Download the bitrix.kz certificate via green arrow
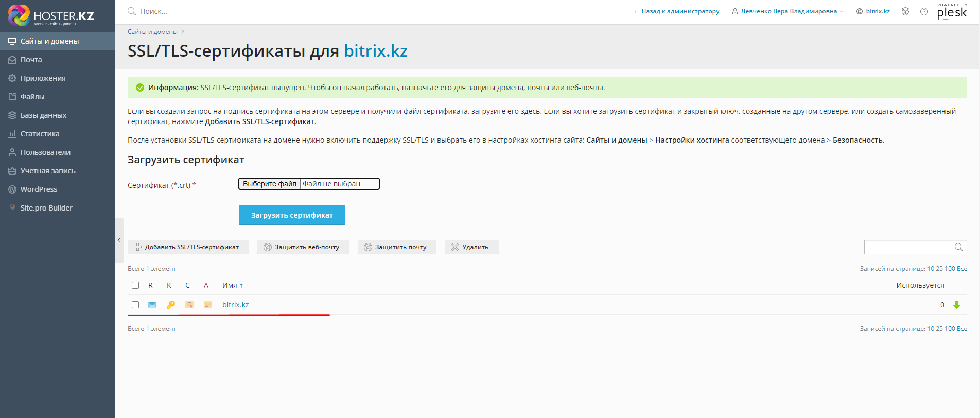This screenshot has height=418, width=980. click(x=957, y=305)
